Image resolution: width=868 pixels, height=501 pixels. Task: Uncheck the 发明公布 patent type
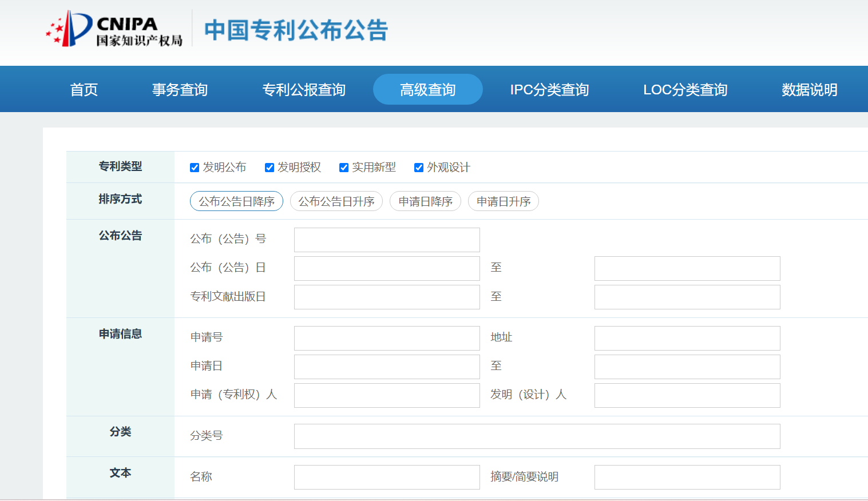pyautogui.click(x=195, y=167)
